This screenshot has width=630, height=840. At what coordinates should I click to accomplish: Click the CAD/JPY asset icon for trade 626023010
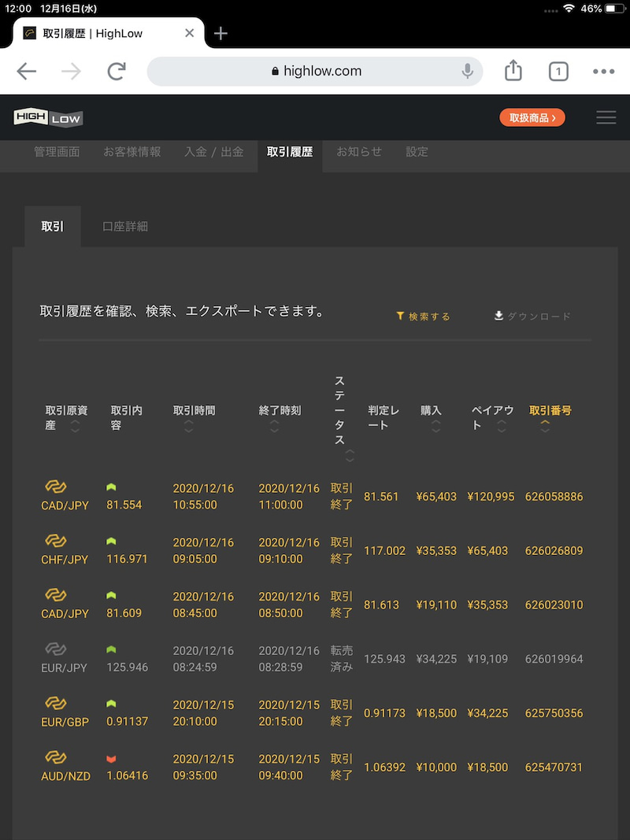tap(56, 594)
